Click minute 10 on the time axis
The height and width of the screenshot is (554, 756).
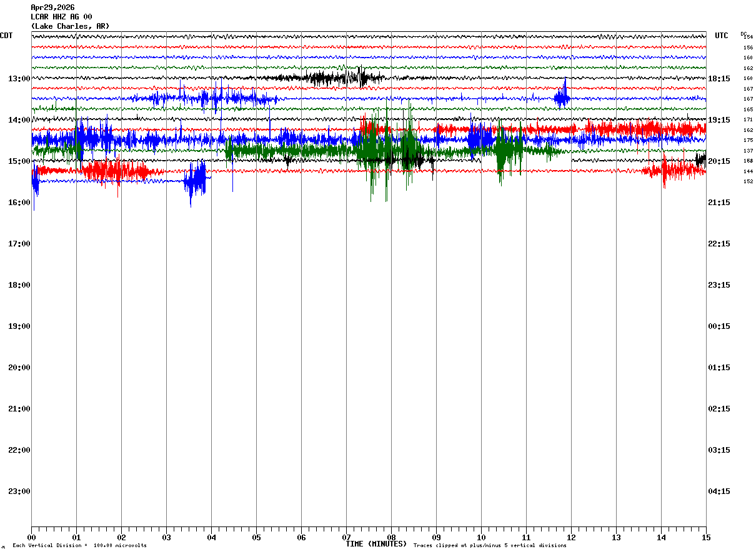click(x=481, y=538)
